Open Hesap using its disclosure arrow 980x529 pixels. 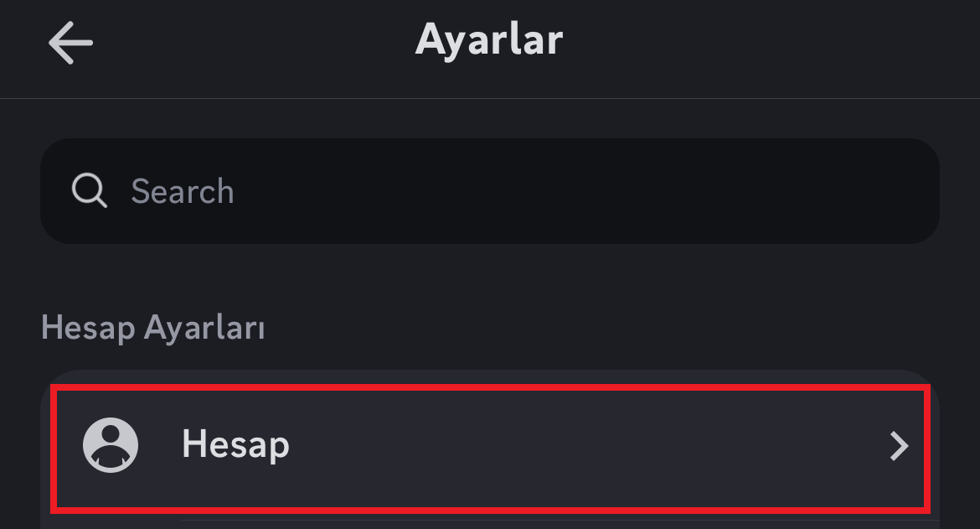pos(899,446)
